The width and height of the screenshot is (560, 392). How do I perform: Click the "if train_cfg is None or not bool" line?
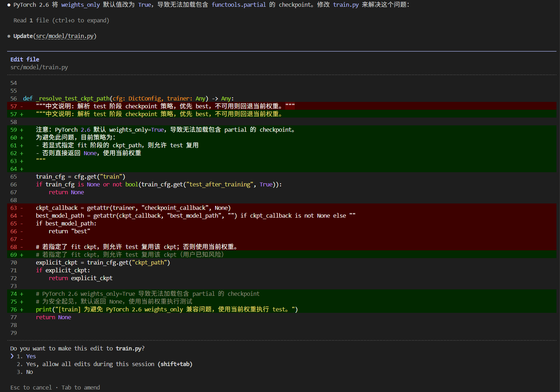click(159, 184)
